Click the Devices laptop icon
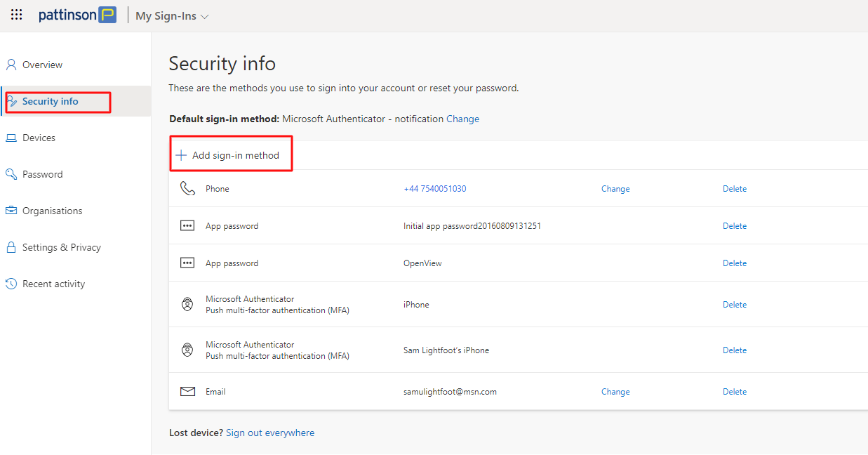 coord(11,138)
